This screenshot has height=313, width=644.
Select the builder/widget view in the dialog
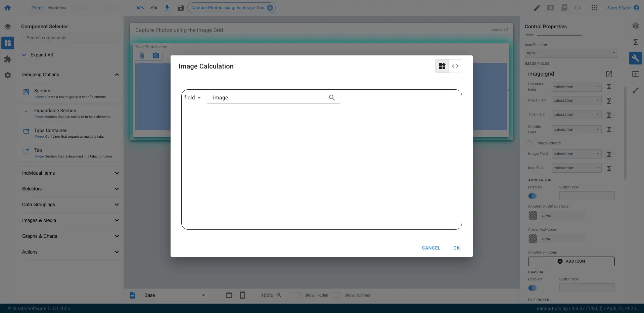(x=442, y=66)
